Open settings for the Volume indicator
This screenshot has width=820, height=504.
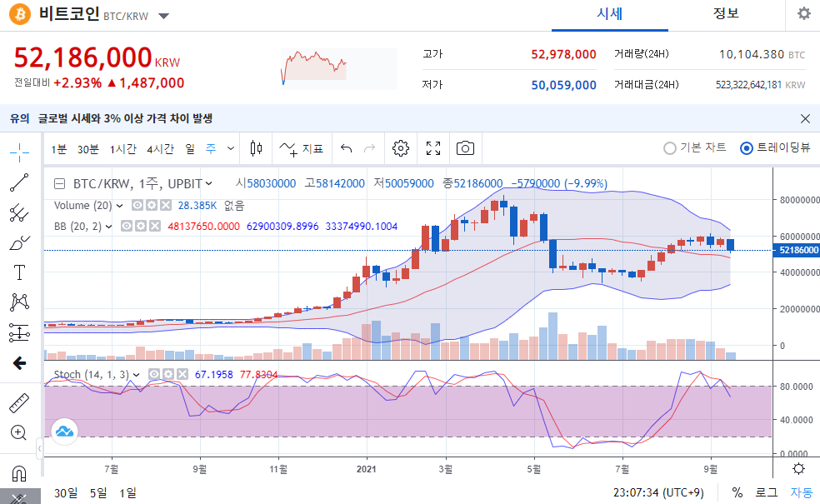pos(151,206)
